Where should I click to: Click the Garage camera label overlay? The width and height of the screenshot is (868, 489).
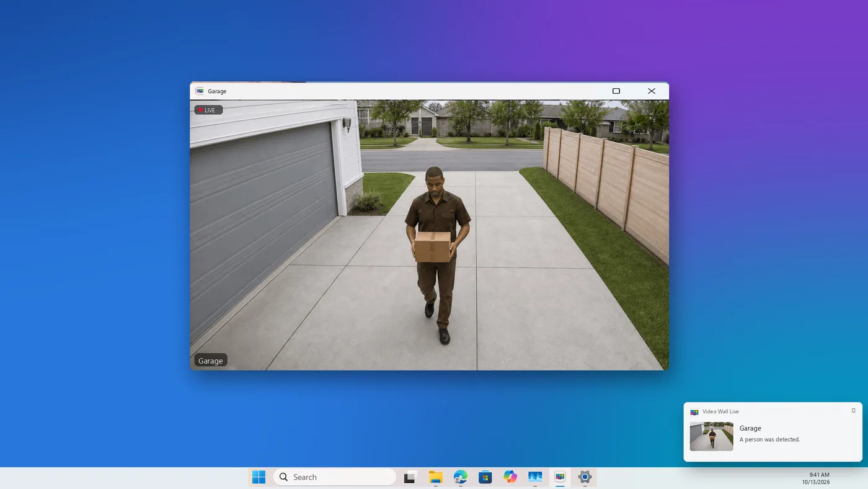point(210,361)
